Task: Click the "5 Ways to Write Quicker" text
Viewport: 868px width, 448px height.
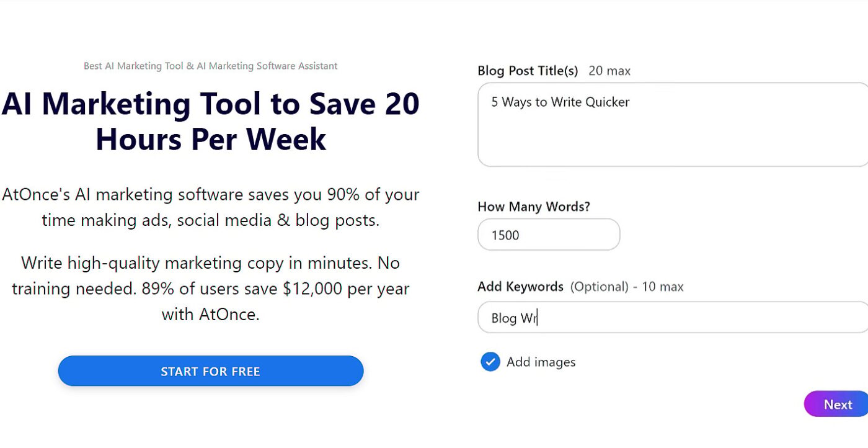Action: click(560, 102)
